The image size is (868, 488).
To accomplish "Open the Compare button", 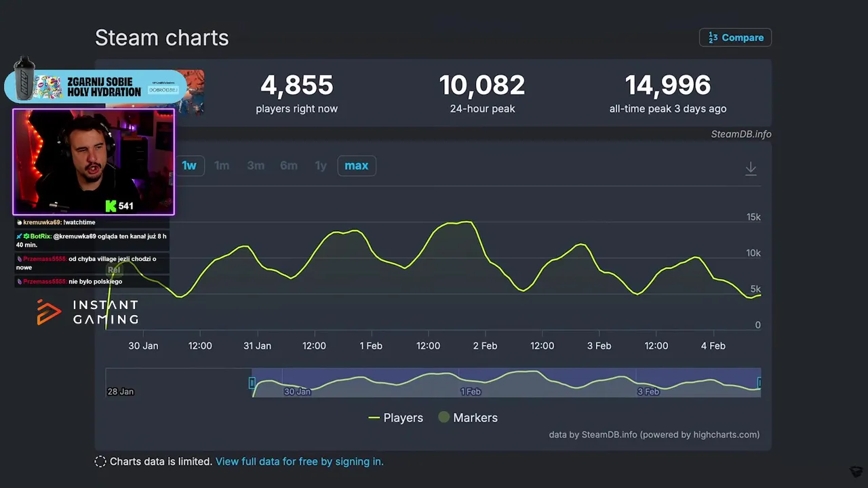I will pyautogui.click(x=735, y=37).
